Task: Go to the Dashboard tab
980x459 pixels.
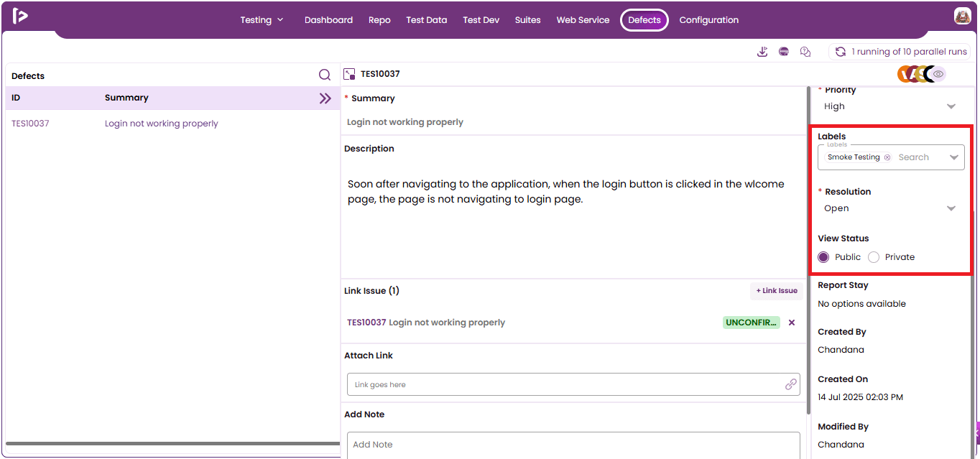Action: point(328,20)
